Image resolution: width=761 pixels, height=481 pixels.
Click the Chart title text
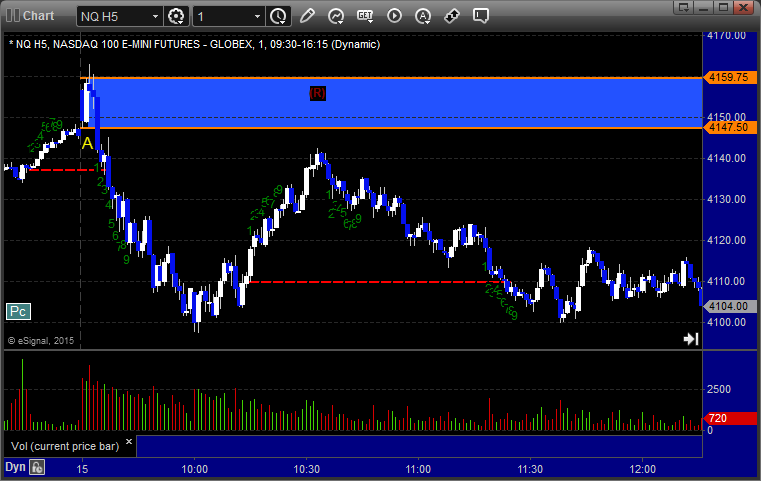pyautogui.click(x=38, y=16)
